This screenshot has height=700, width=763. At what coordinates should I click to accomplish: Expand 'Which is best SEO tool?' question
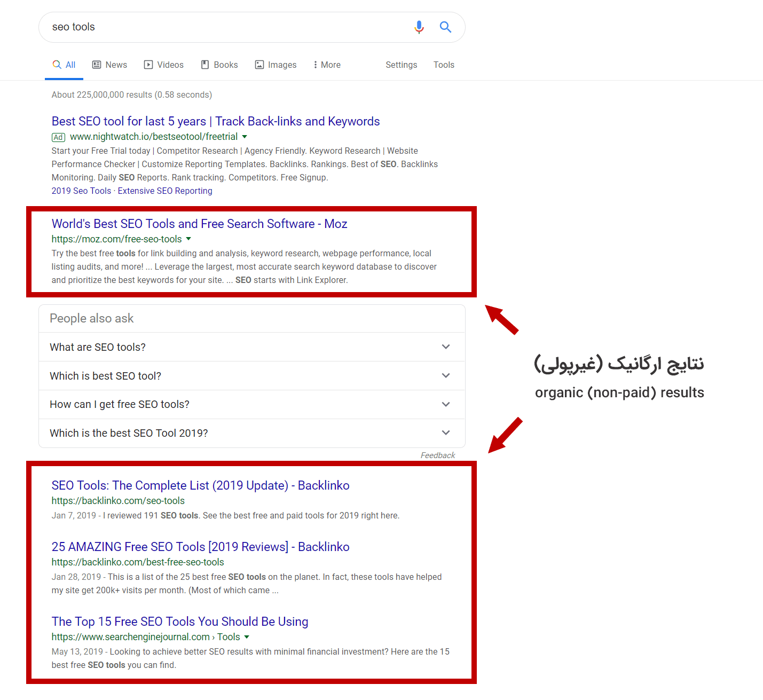click(252, 376)
